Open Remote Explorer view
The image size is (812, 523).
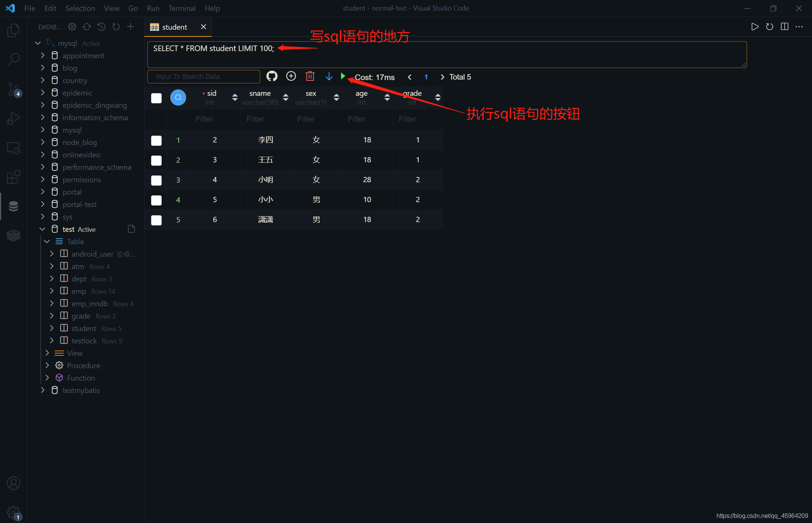click(14, 148)
